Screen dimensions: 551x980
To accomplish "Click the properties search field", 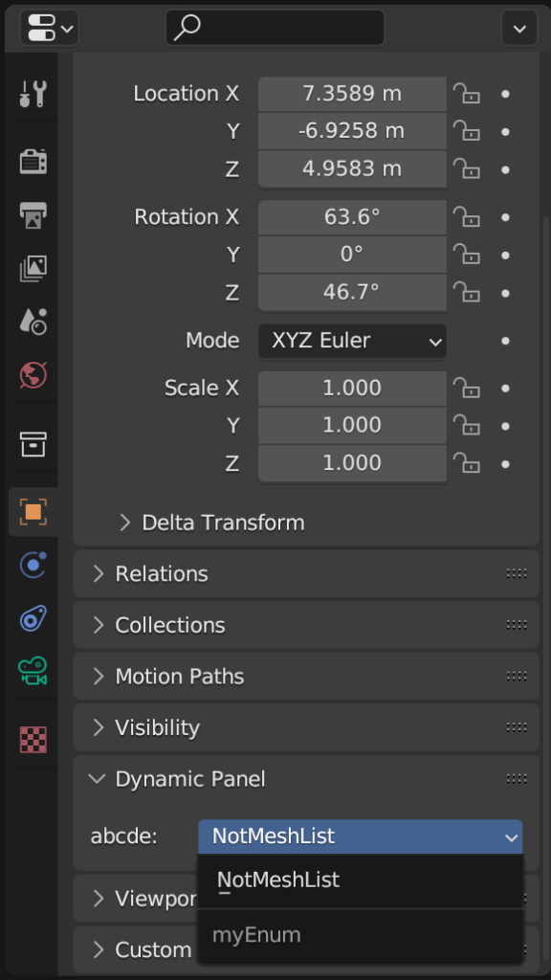I will 275,28.
